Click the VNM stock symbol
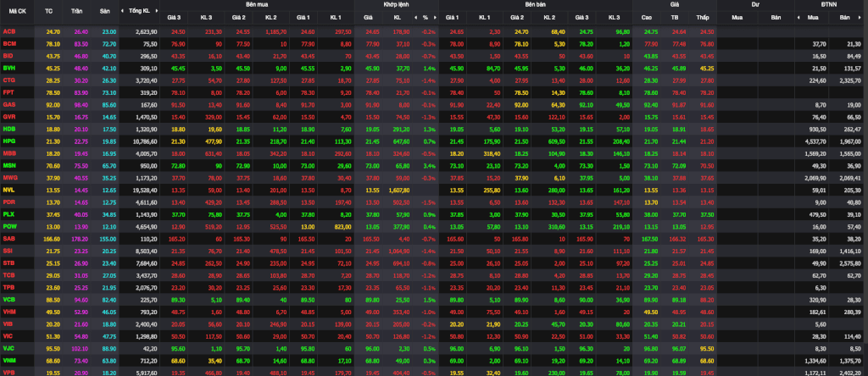Screen dimensions: 868x376 [8, 360]
